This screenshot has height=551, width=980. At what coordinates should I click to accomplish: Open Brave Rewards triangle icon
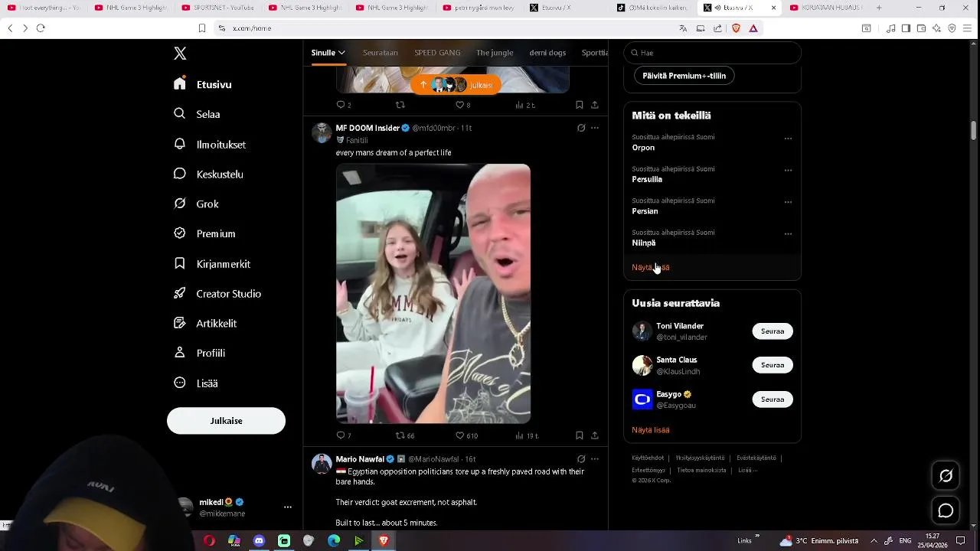click(x=753, y=28)
